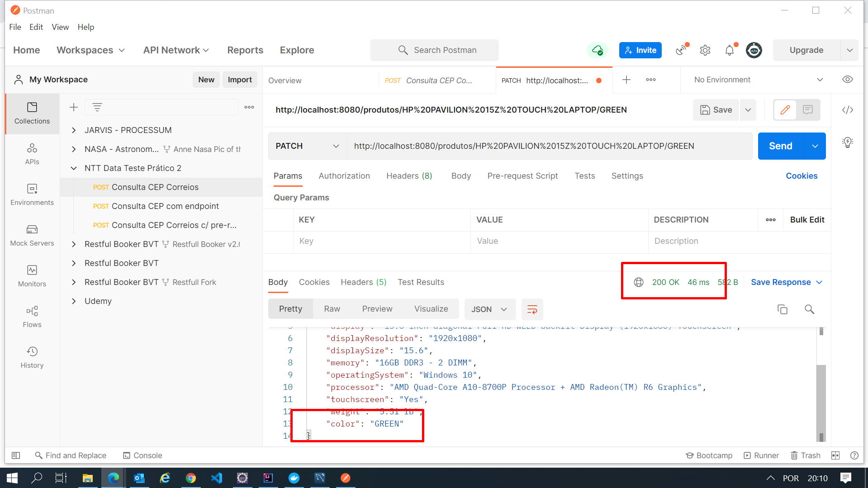This screenshot has width=868, height=488.
Task: Open the No Environment dropdown
Action: point(755,80)
